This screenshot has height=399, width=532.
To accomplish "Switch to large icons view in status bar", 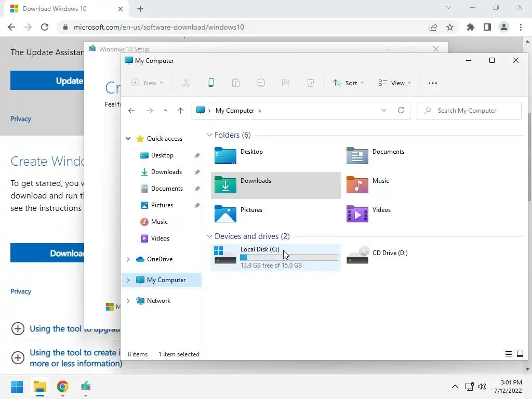I will (520, 354).
